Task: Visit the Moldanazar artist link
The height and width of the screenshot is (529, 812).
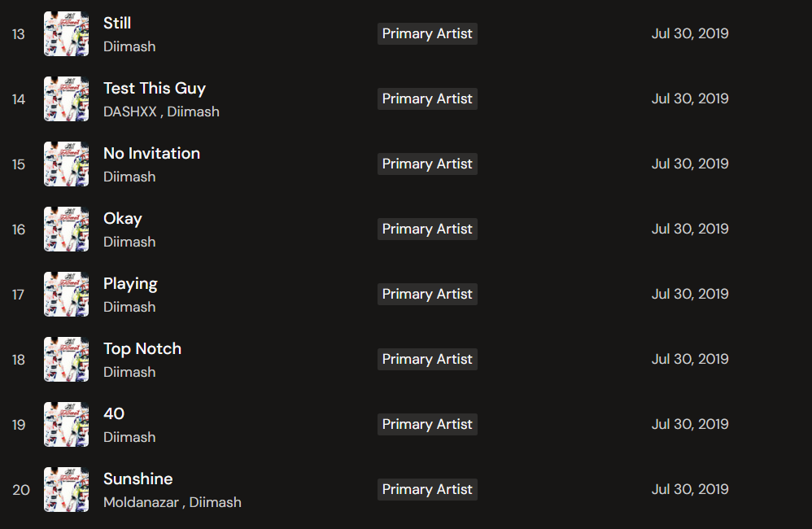Action: pyautogui.click(x=142, y=502)
